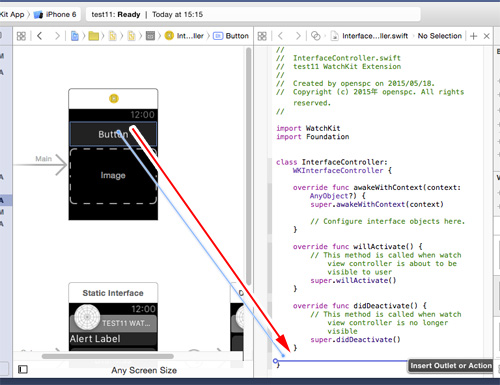
Task: Close the assistant editor pane
Action: pos(487,36)
